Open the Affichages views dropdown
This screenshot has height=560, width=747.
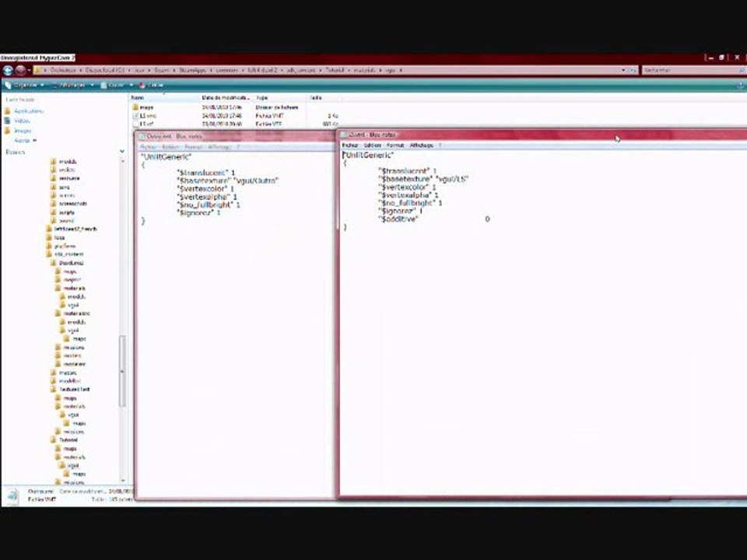point(73,86)
